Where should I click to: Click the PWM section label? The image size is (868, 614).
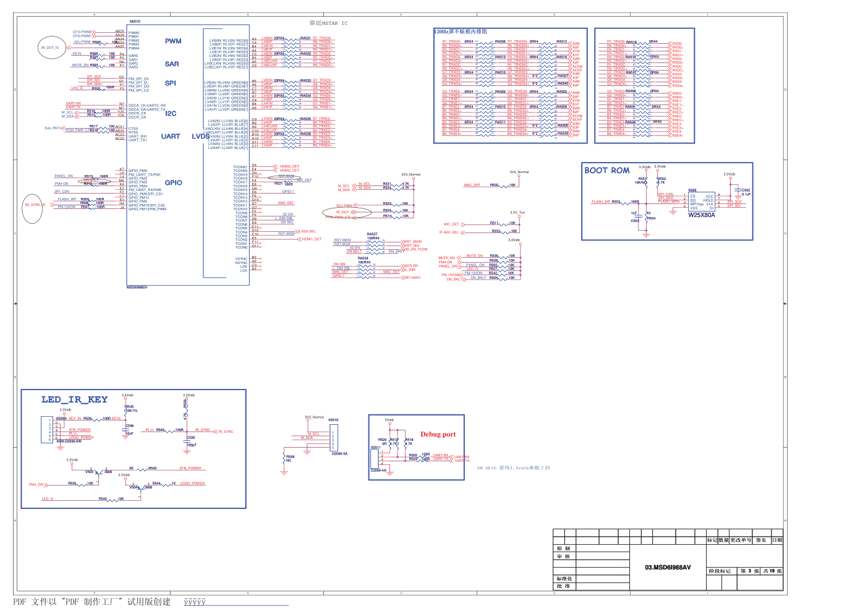(x=173, y=41)
